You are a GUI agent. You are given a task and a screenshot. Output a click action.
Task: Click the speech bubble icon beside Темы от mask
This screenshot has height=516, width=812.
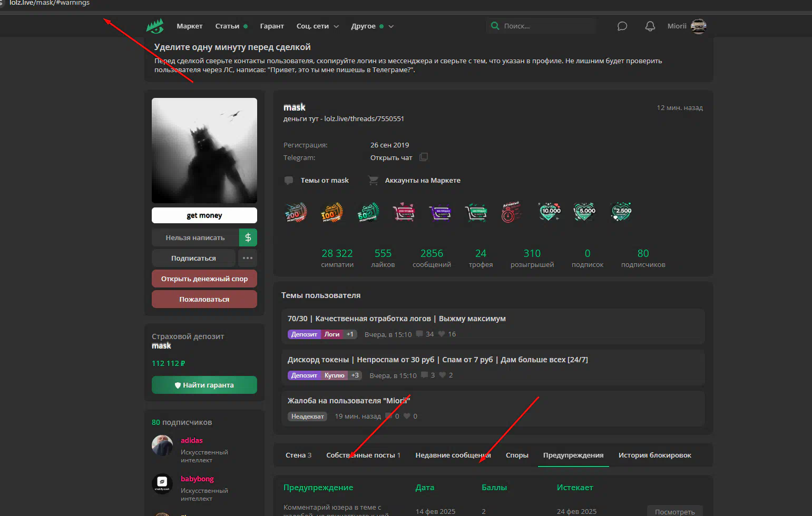[x=289, y=180]
